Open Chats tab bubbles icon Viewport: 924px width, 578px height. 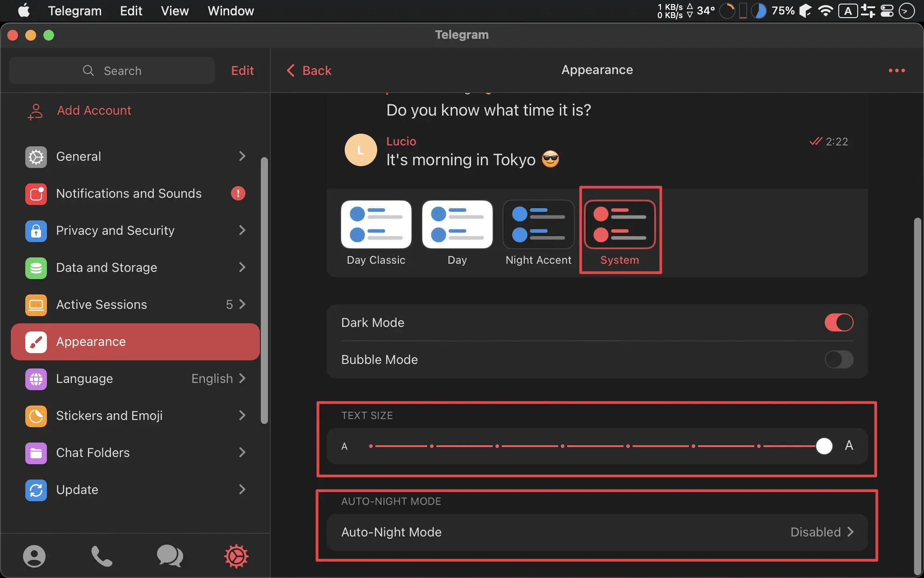point(170,555)
